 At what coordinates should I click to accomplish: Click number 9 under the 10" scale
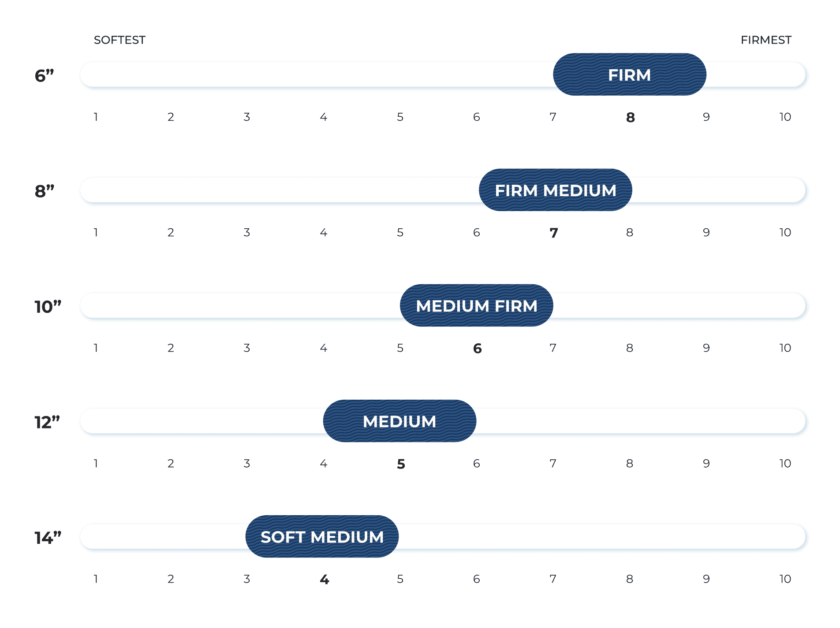click(706, 348)
